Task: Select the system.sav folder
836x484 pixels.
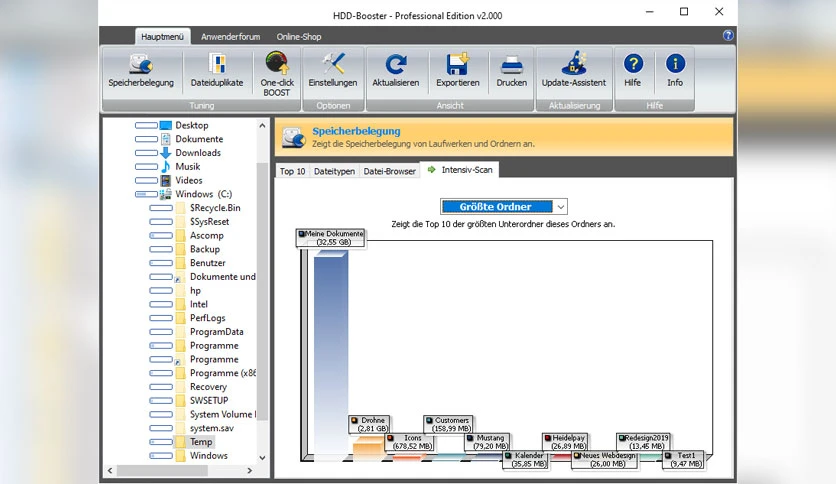Action: coord(212,429)
